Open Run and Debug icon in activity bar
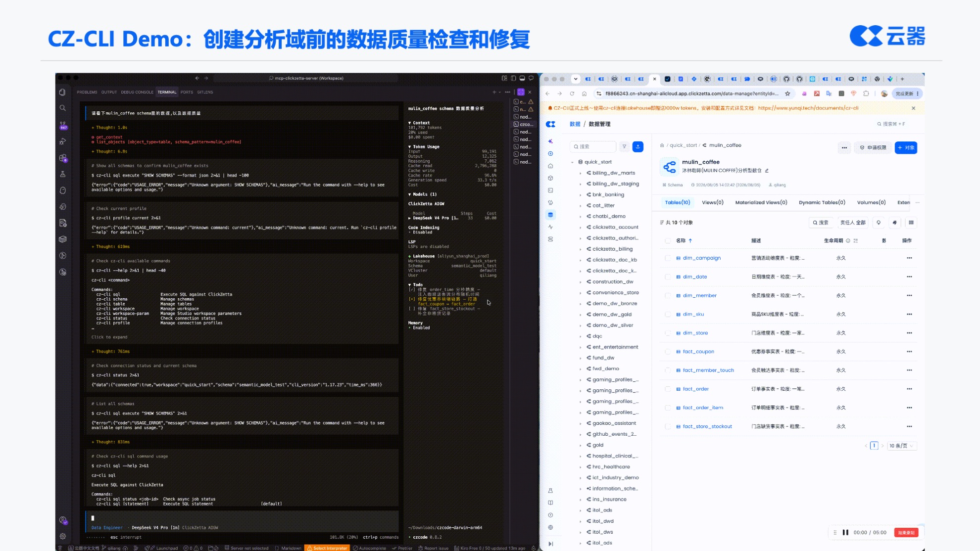The height and width of the screenshot is (551, 980). click(62, 141)
